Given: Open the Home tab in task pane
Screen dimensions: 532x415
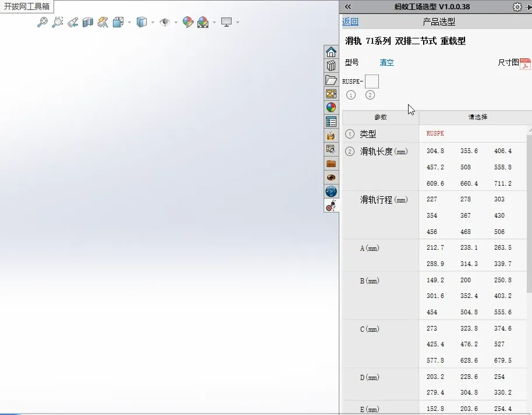Looking at the screenshot, I should point(331,52).
